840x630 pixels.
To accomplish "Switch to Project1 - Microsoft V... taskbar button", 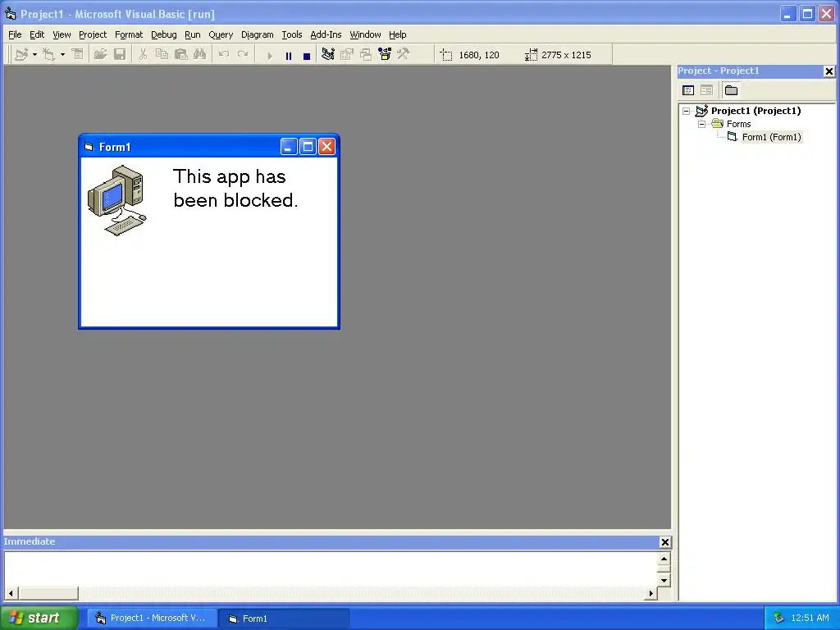I will click(x=152, y=619).
